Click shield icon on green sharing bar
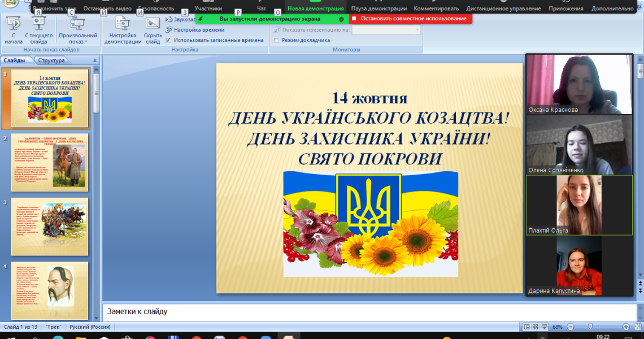 (x=341, y=19)
